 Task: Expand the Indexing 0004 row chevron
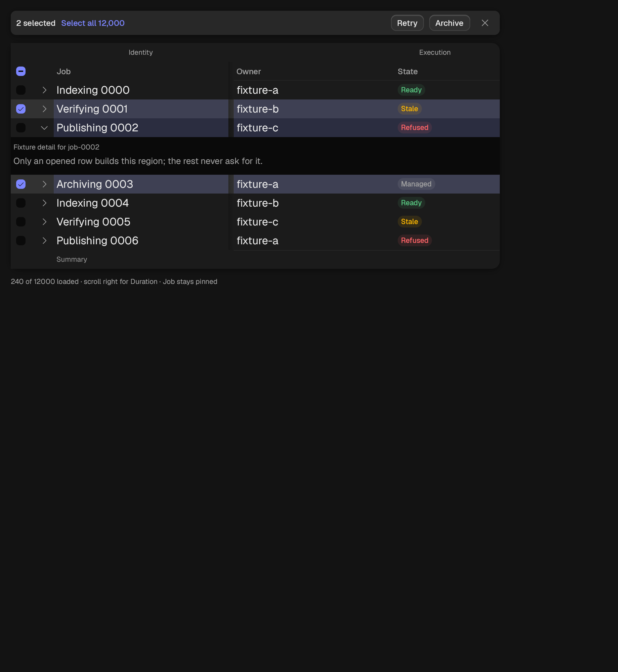point(44,203)
